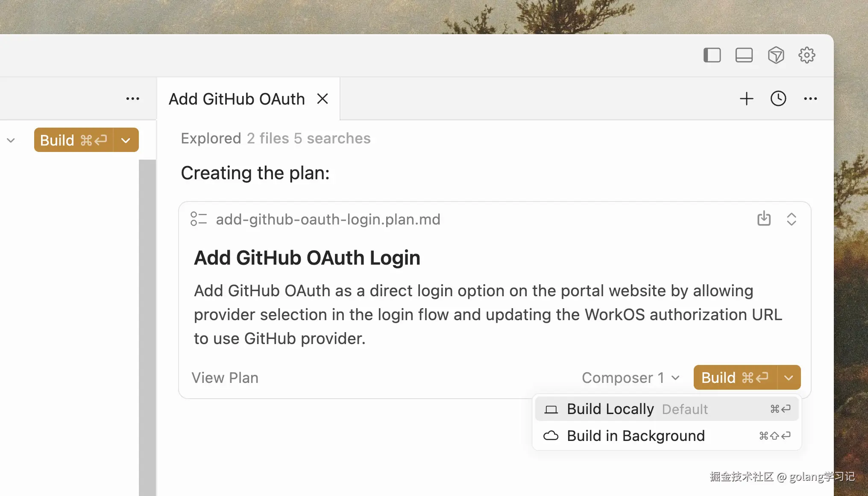Close the Add GitHub OAuth tab

[x=323, y=99]
